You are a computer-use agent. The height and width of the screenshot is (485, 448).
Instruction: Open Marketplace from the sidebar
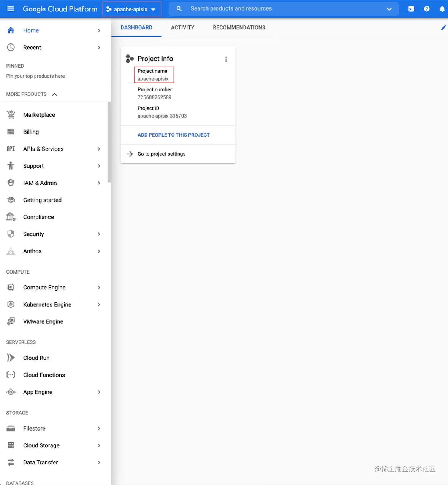point(39,115)
